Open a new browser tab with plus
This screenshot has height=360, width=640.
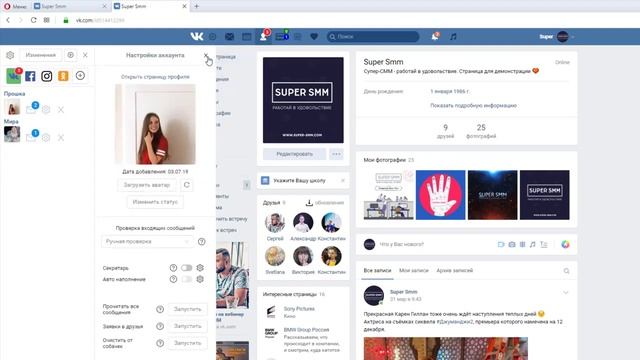tap(196, 6)
